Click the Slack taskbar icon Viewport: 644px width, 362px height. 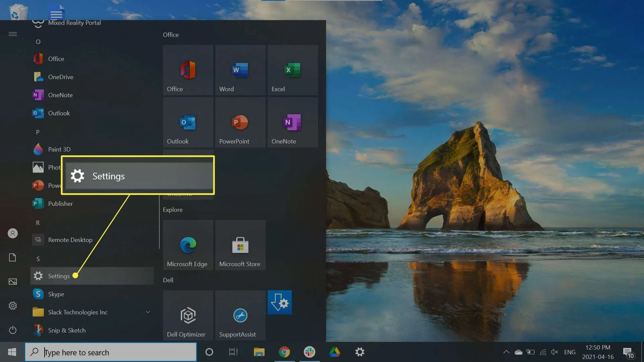coord(309,352)
